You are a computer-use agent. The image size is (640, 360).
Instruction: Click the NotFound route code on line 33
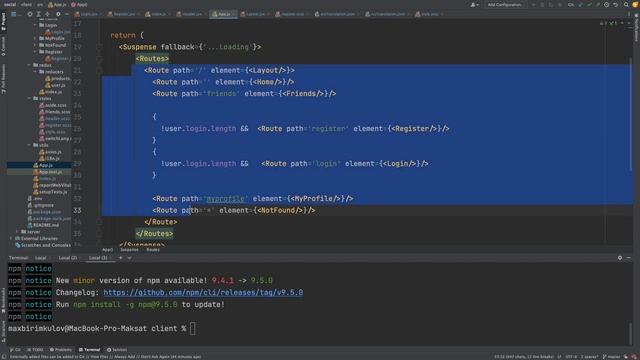pos(233,210)
